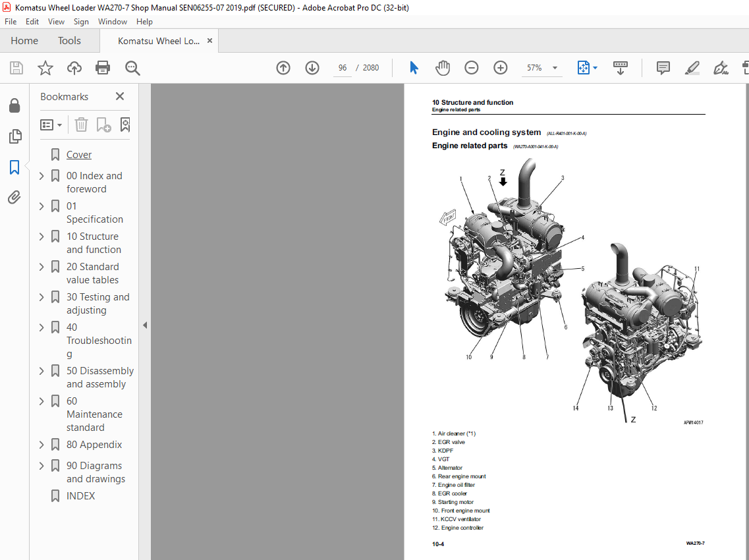Open the File menu

pos(11,22)
